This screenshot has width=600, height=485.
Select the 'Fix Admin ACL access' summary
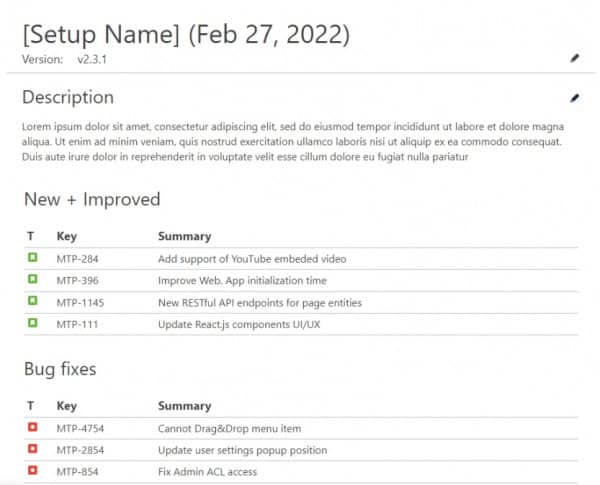207,472
